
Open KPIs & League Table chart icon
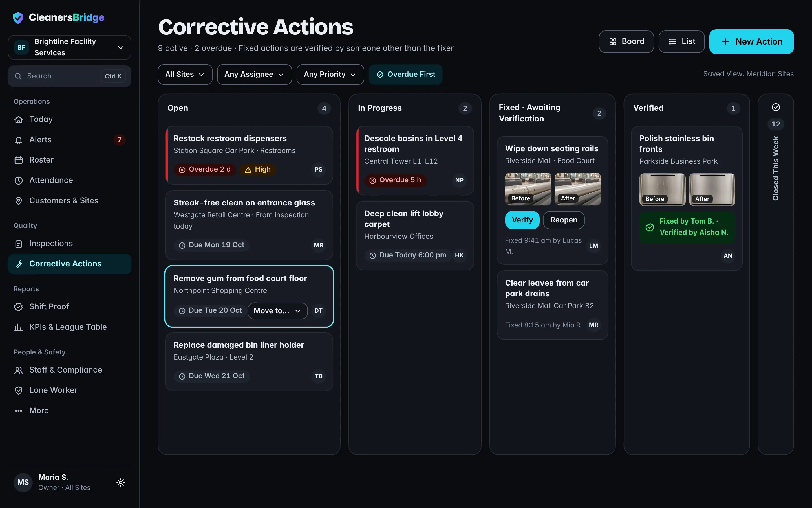(x=18, y=327)
